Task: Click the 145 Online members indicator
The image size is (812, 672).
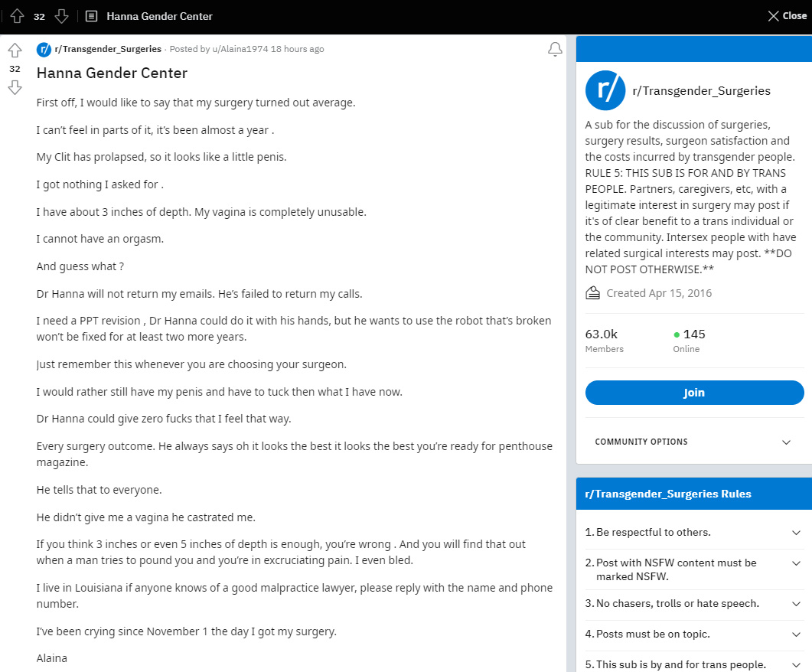Action: pyautogui.click(x=689, y=341)
